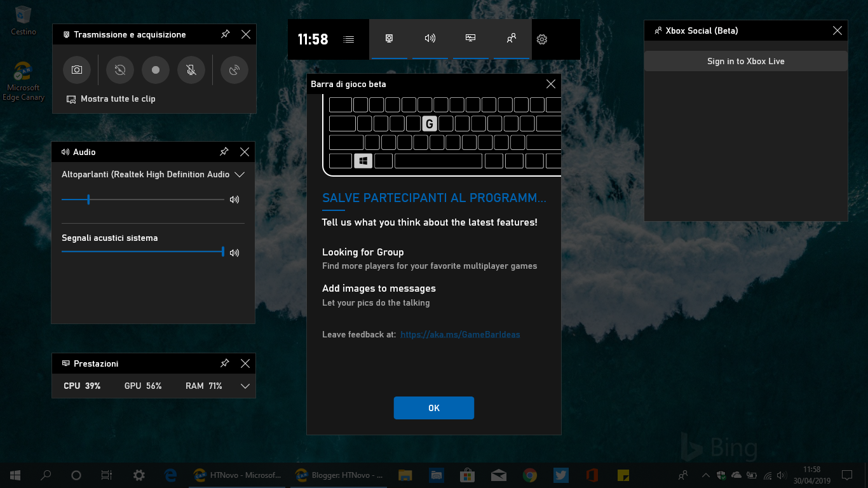Screen dimensions: 868x488
Task: Click the 11:58 clock on Game Bar
Action: point(313,39)
